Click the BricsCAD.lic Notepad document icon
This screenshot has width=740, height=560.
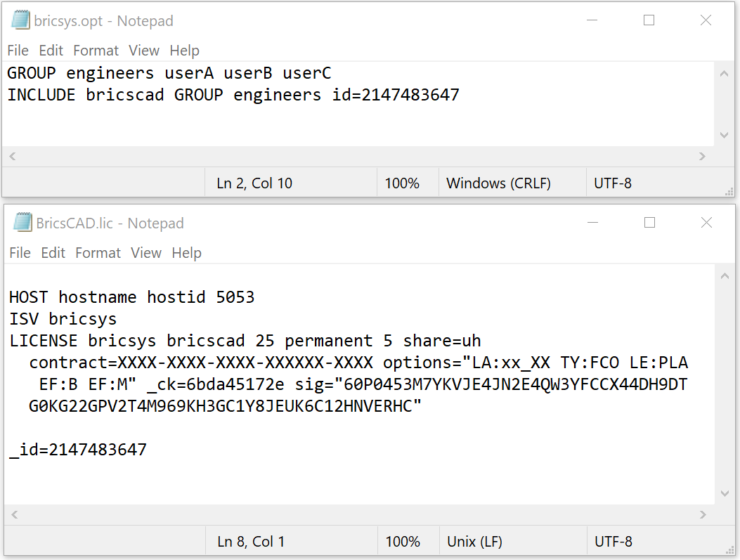[x=23, y=223]
